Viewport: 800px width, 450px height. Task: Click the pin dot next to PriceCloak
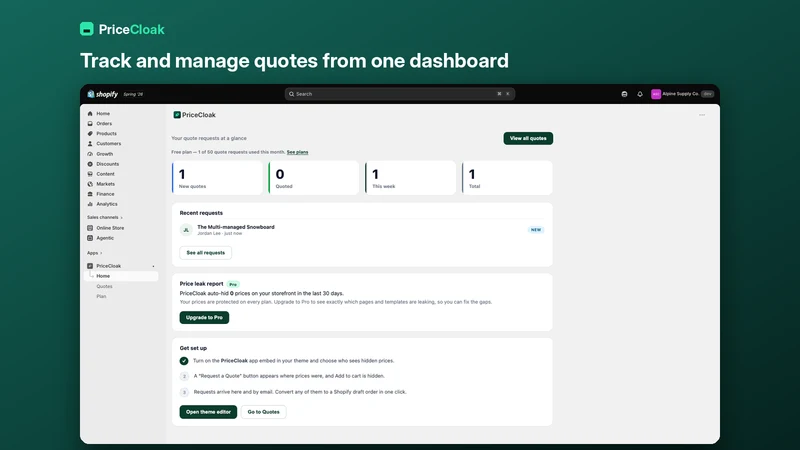153,266
